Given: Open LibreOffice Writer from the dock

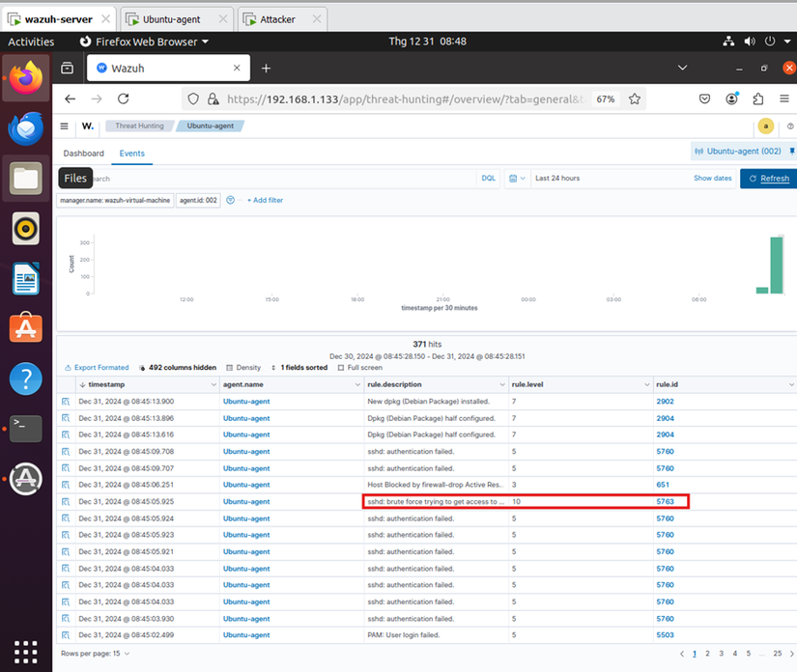Looking at the screenshot, I should tap(26, 278).
